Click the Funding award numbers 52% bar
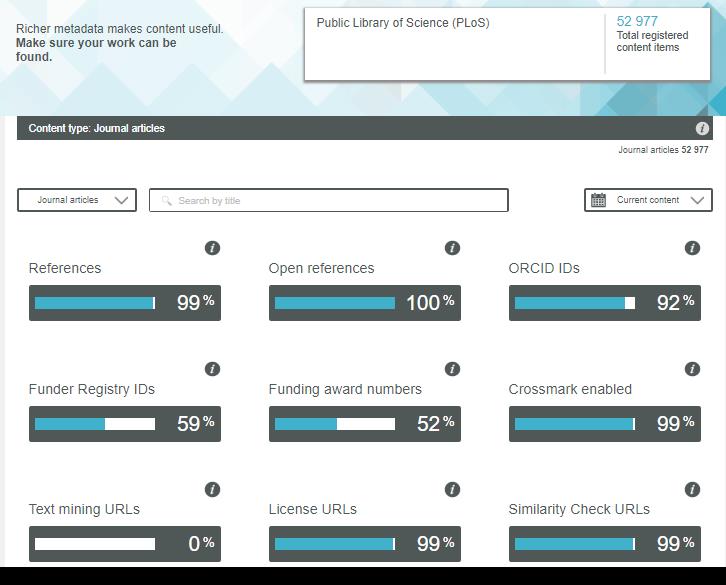 click(364, 424)
